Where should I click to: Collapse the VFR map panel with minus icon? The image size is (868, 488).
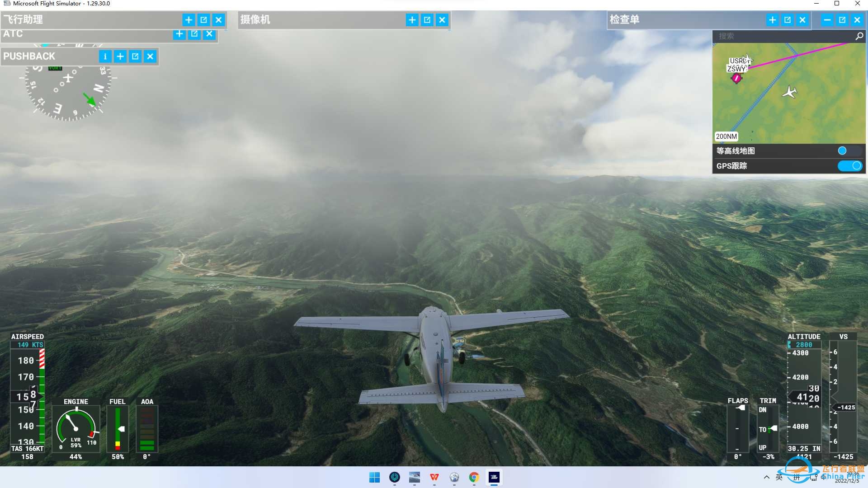[827, 20]
